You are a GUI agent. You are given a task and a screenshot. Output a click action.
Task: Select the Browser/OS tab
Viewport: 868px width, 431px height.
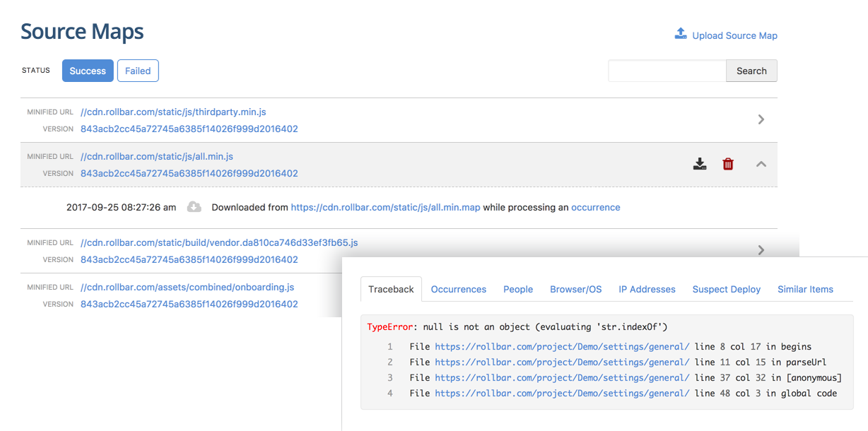(576, 289)
